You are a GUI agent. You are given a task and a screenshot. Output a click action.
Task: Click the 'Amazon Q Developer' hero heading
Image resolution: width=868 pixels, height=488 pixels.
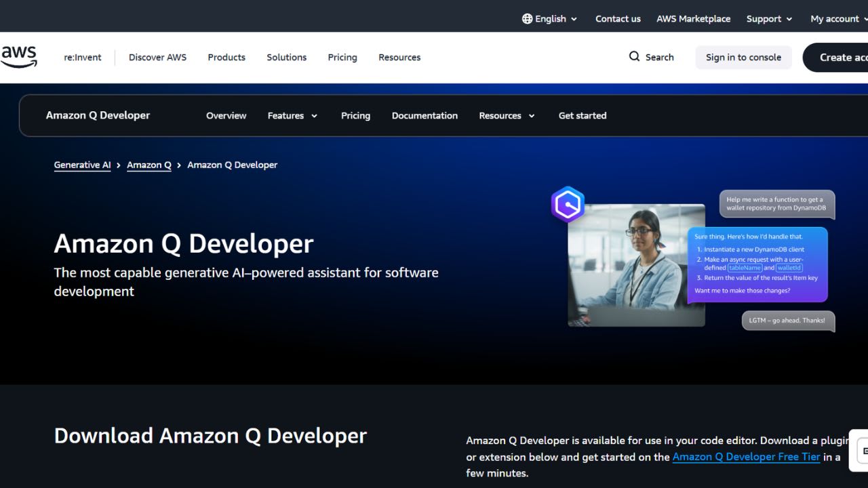(x=184, y=243)
